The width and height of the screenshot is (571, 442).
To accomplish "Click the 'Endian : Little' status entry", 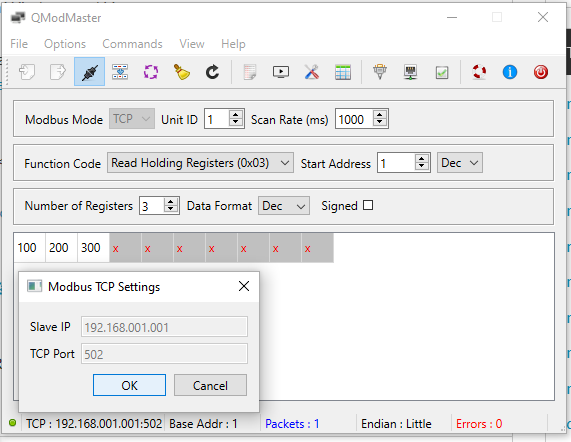I will click(x=396, y=423).
